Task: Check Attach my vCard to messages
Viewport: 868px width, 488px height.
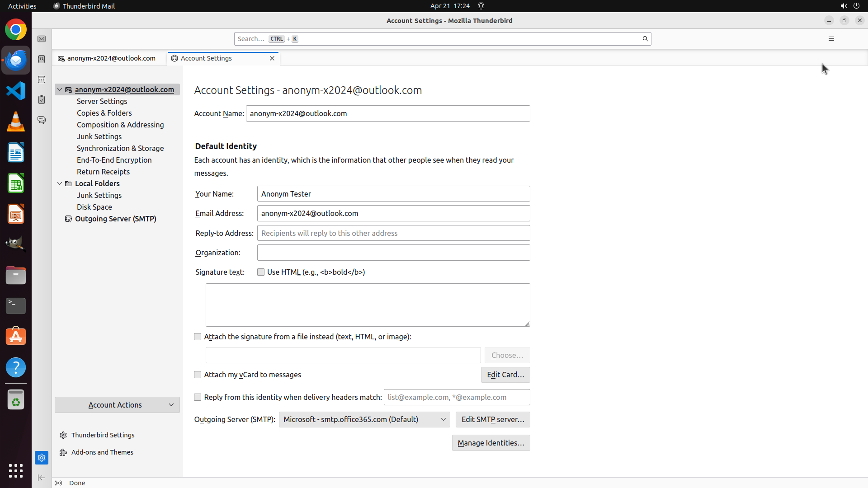Action: (198, 375)
